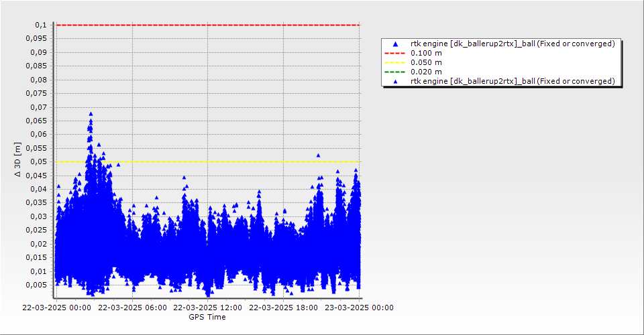Click the "0,02" y-axis tick label

coord(39,245)
